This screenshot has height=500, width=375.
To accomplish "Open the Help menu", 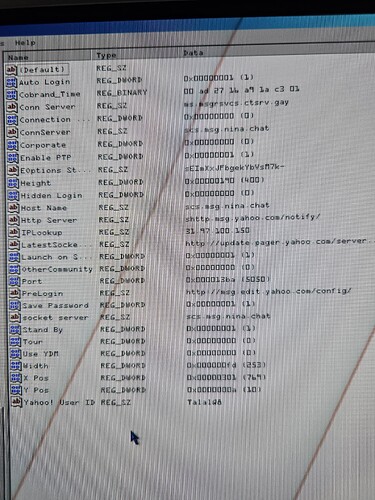I will (x=25, y=43).
